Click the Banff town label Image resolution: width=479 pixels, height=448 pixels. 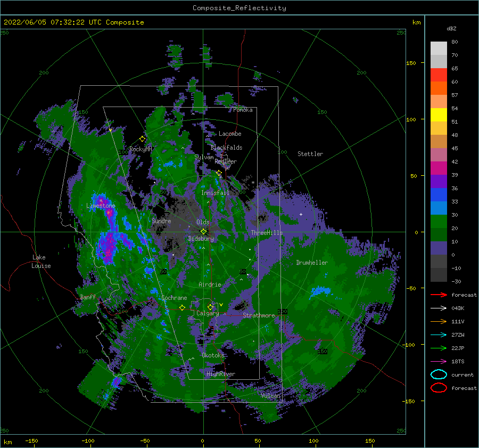click(88, 297)
